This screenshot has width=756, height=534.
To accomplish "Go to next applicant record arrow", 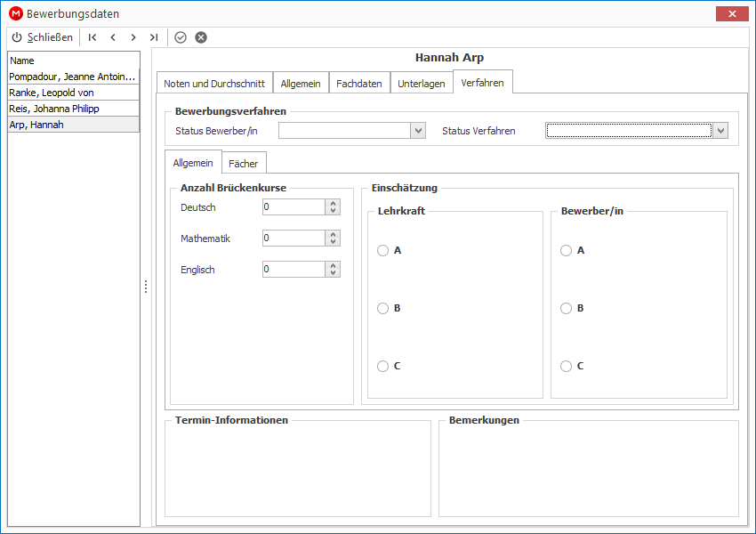I will tap(133, 37).
